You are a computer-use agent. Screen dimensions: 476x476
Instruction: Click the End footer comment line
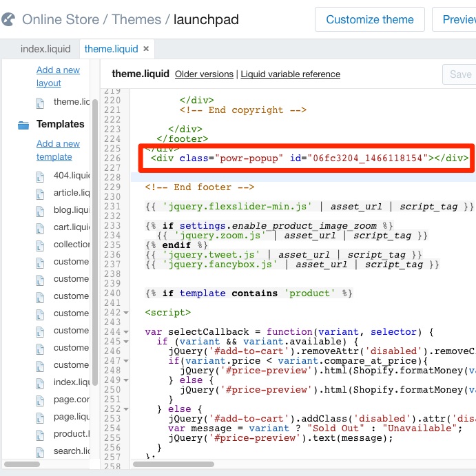click(x=200, y=187)
